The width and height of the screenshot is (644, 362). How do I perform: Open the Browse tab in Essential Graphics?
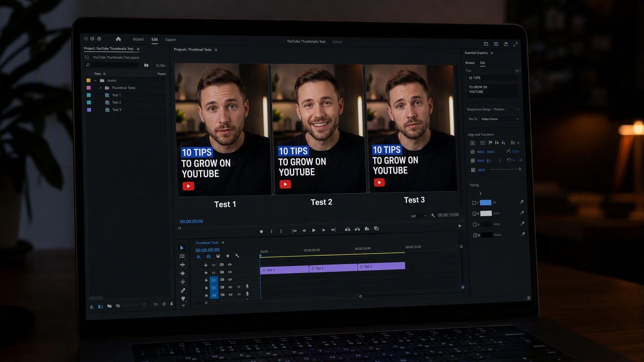(x=470, y=63)
